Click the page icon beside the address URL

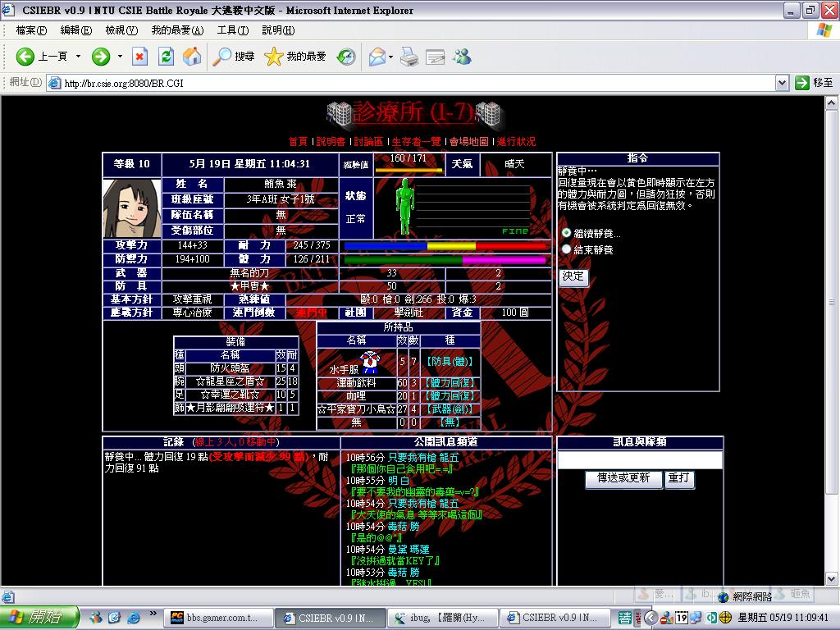point(54,83)
